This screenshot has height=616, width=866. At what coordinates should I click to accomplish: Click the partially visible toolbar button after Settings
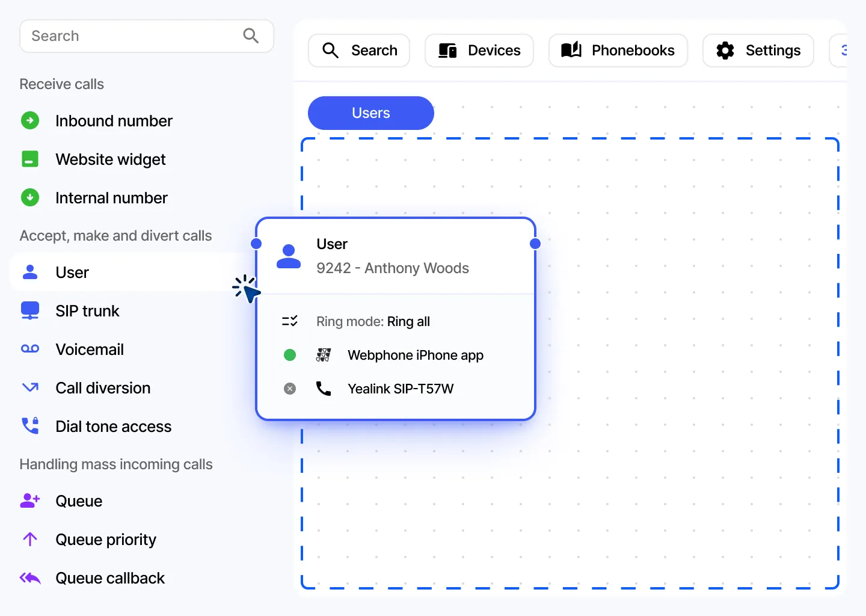tap(838, 51)
